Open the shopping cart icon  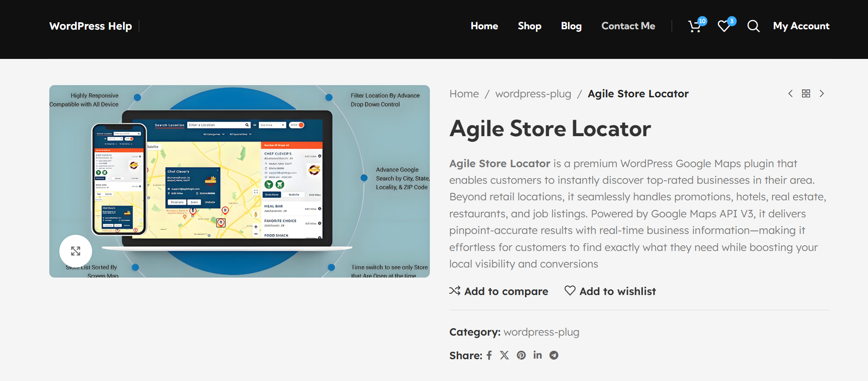[x=695, y=26]
